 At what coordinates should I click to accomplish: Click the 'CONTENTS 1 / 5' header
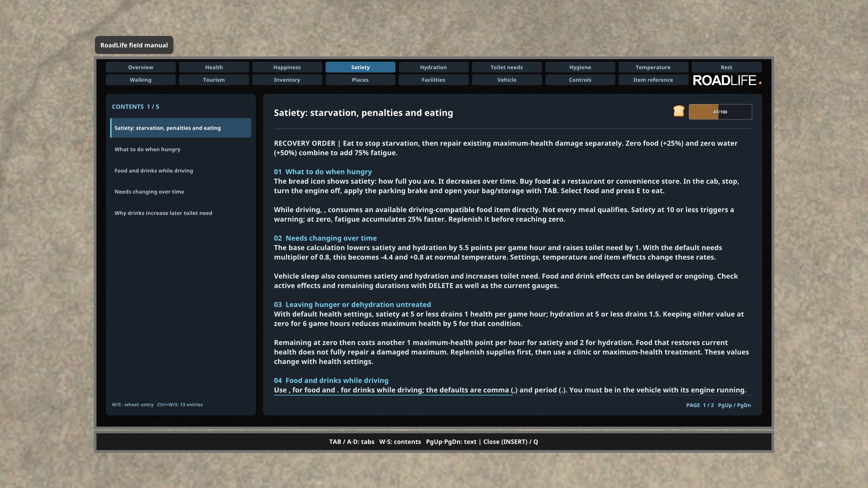tap(135, 106)
